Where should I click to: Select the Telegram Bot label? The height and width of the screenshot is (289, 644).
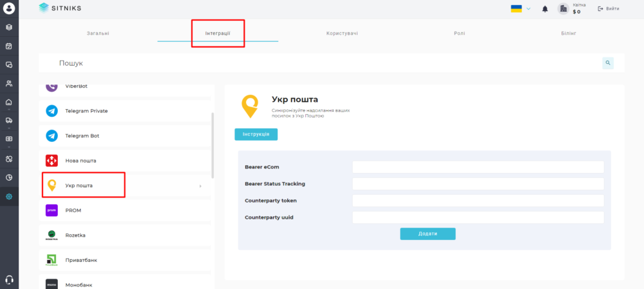pyautogui.click(x=82, y=136)
